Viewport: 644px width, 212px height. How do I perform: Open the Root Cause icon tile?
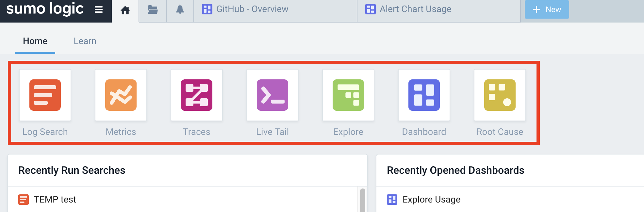click(x=500, y=95)
